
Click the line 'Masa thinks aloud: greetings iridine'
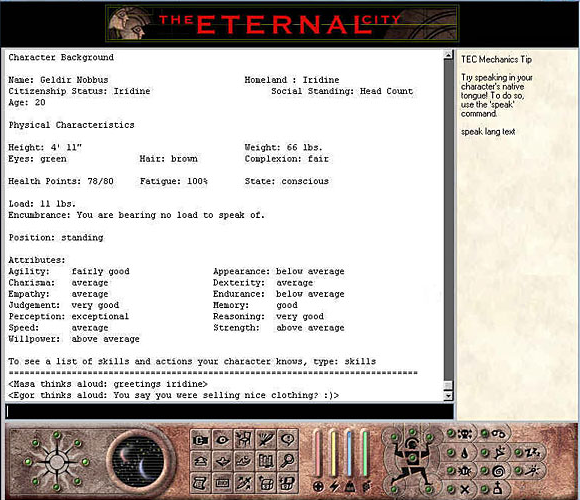(x=108, y=384)
